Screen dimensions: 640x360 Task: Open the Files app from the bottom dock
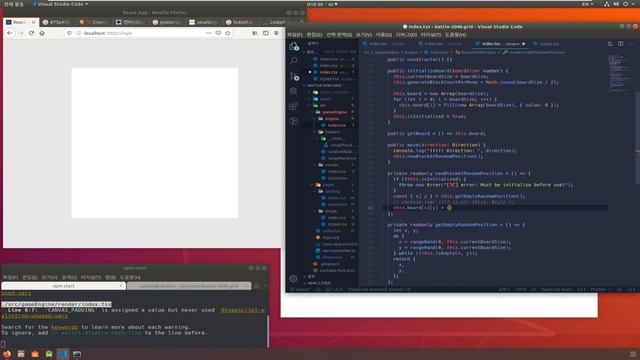click(x=21, y=354)
